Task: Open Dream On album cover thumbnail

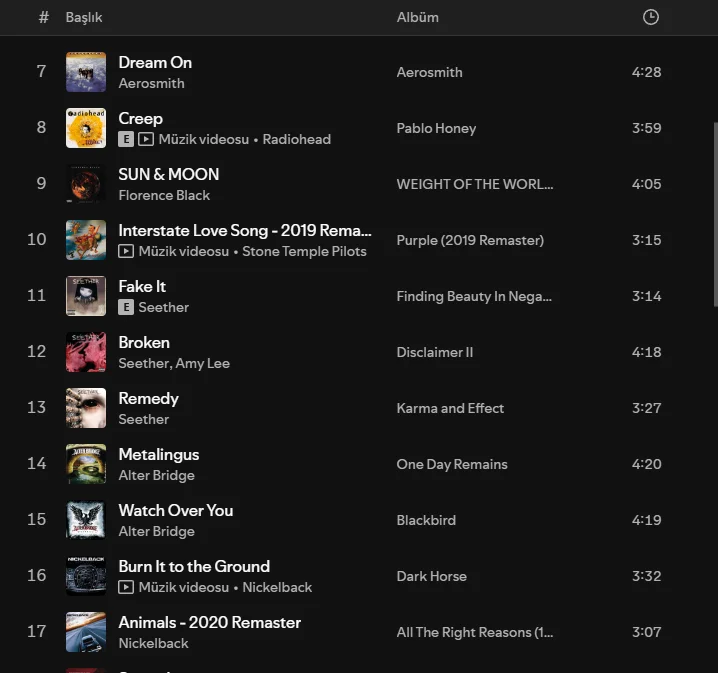Action: [86, 72]
